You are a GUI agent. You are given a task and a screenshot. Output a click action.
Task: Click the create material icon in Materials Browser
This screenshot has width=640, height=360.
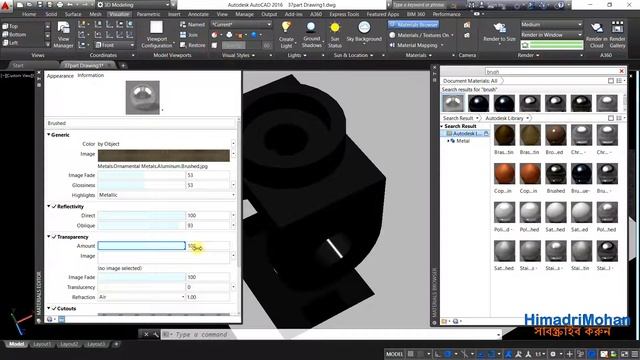point(456,321)
